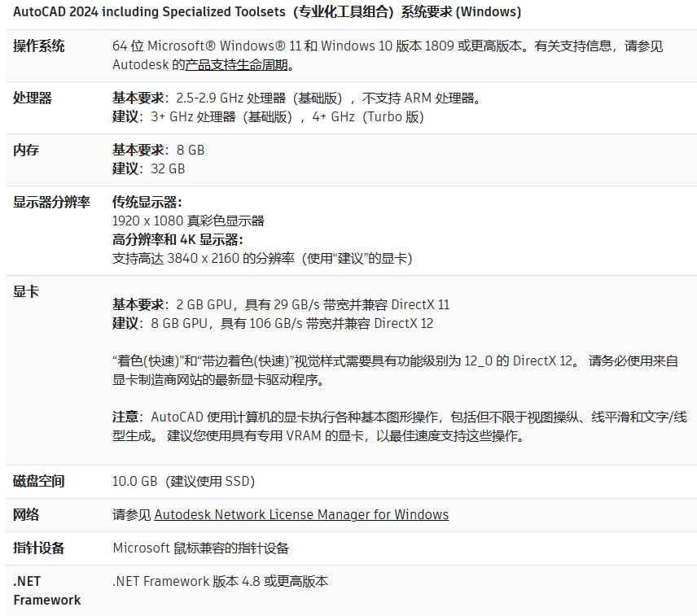Click the AutoCAD 2024 system requirements title

[x=267, y=12]
